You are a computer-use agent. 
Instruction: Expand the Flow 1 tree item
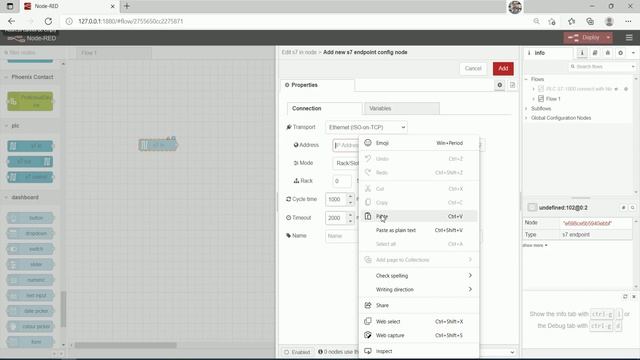point(533,99)
